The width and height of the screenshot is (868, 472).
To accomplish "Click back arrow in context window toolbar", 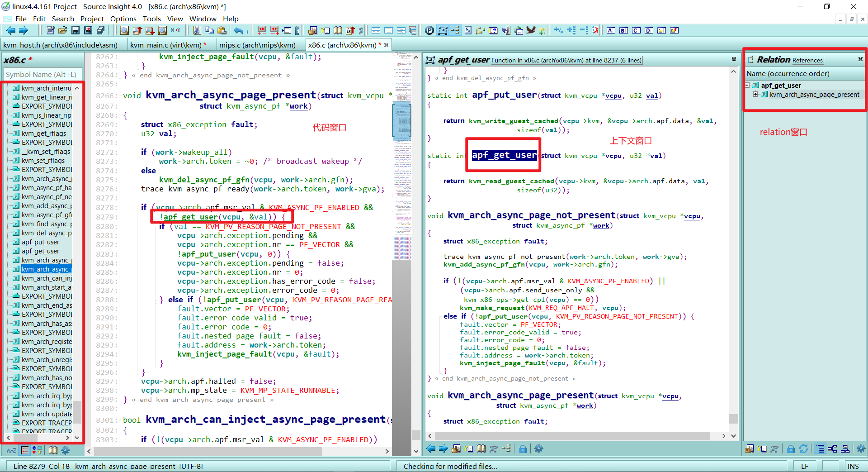I will point(431,449).
